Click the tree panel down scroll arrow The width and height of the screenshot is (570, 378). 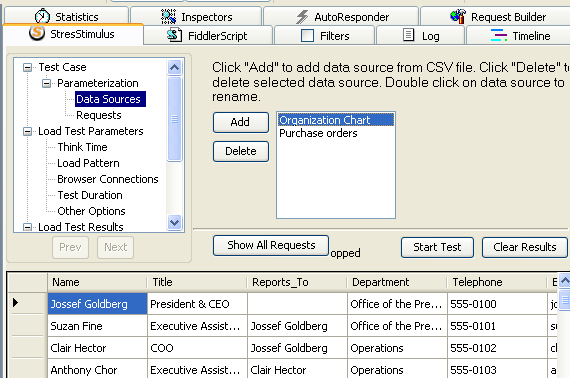(174, 222)
